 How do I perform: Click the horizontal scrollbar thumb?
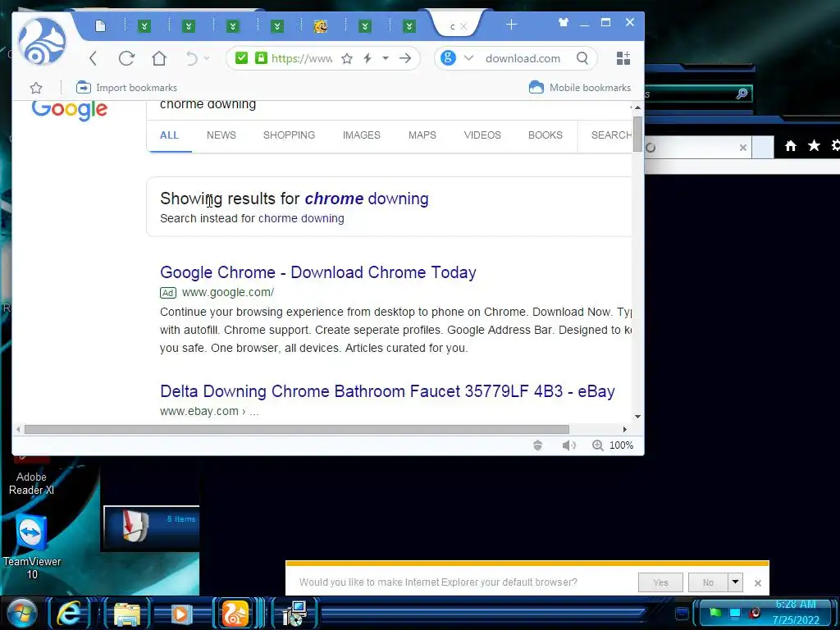pos(296,429)
